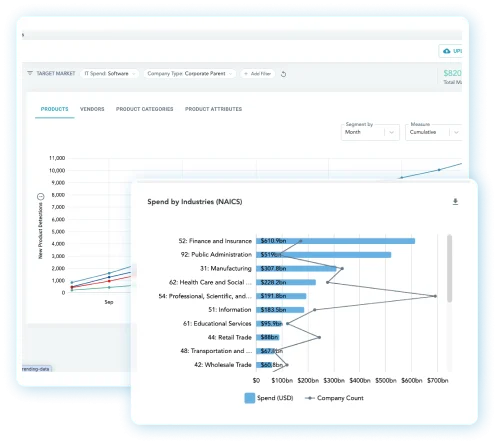Click the industries chart vertical scrollbar
The width and height of the screenshot is (498, 445).
point(449,268)
